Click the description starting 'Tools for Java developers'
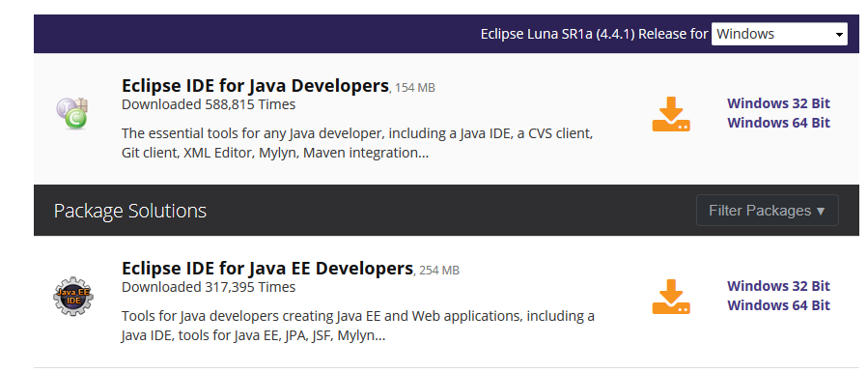 point(358,326)
